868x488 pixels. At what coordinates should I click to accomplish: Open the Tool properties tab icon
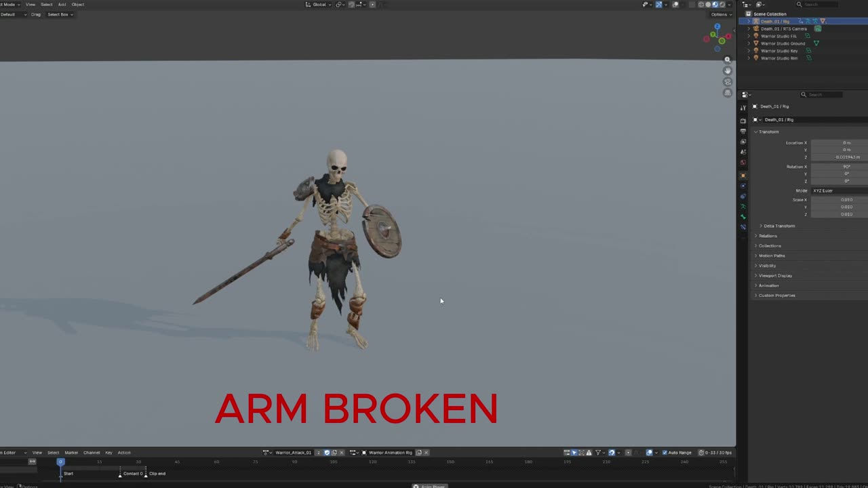coord(743,108)
